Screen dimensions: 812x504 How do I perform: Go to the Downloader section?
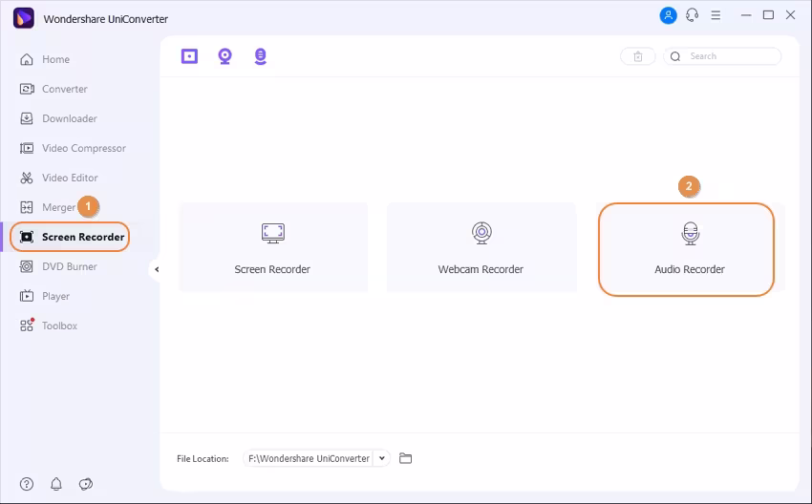[58, 118]
